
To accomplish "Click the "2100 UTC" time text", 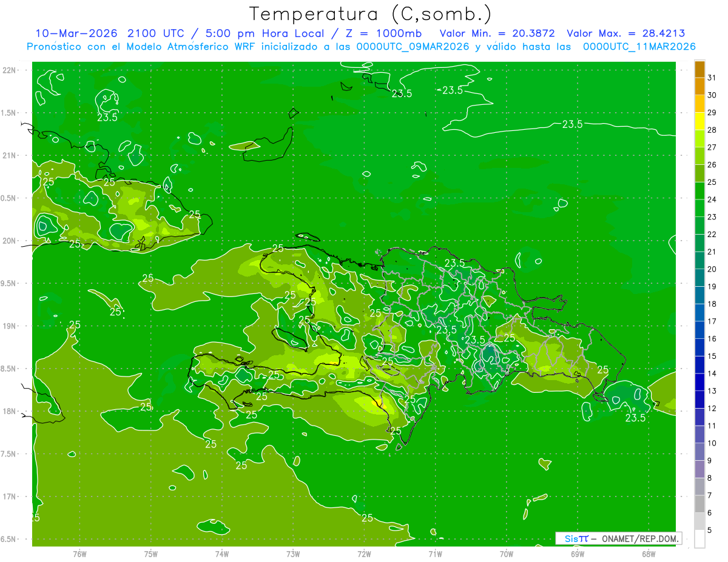I will 155,33.
